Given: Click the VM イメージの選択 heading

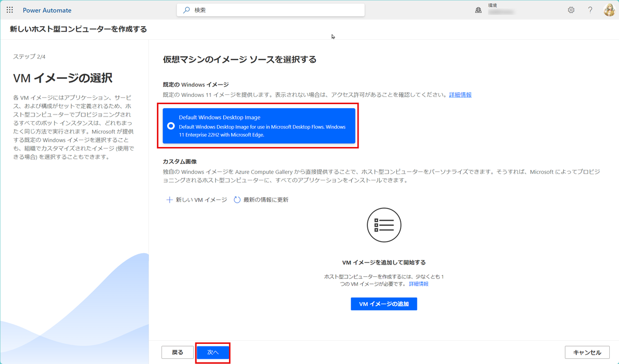Looking at the screenshot, I should click(x=62, y=78).
